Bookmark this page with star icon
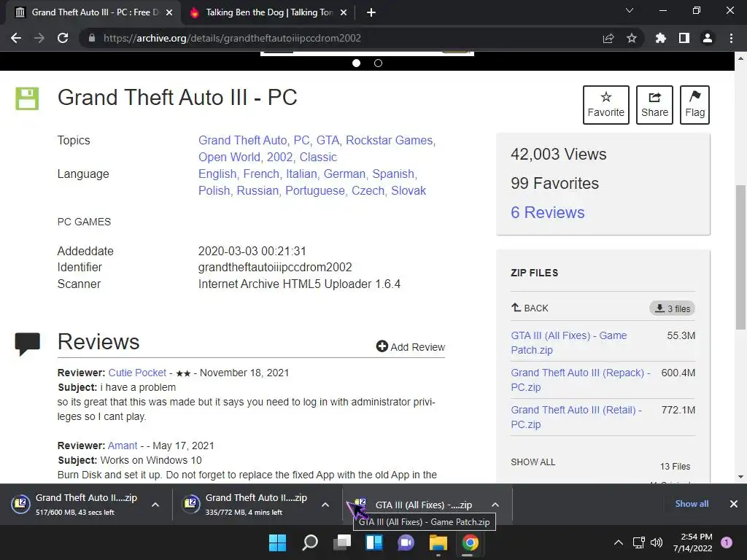 [632, 38]
